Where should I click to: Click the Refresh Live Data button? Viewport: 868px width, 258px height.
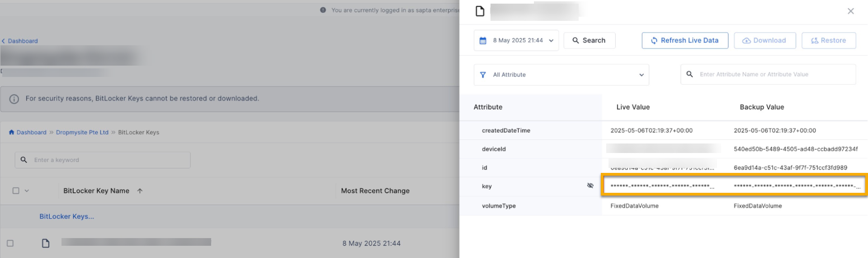point(685,40)
